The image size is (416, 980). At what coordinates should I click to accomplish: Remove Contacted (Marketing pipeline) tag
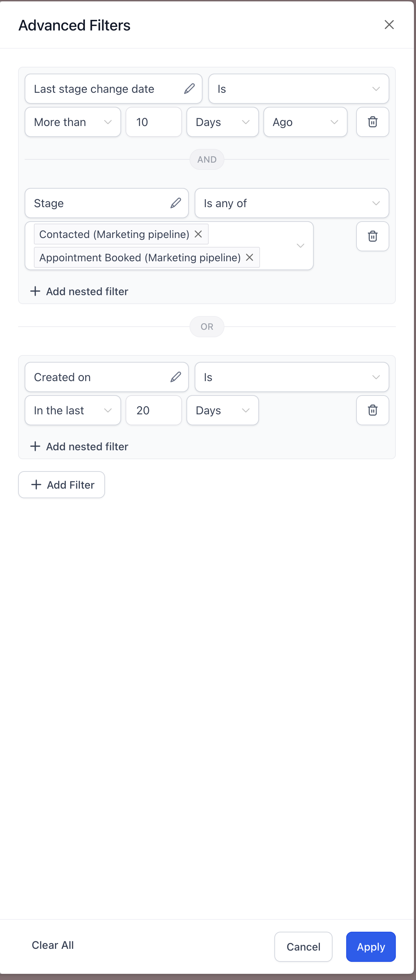pyautogui.click(x=198, y=234)
